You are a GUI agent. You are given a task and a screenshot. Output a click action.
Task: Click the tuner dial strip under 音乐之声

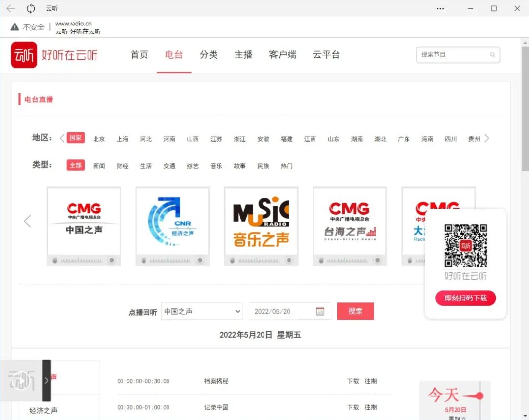pos(259,261)
